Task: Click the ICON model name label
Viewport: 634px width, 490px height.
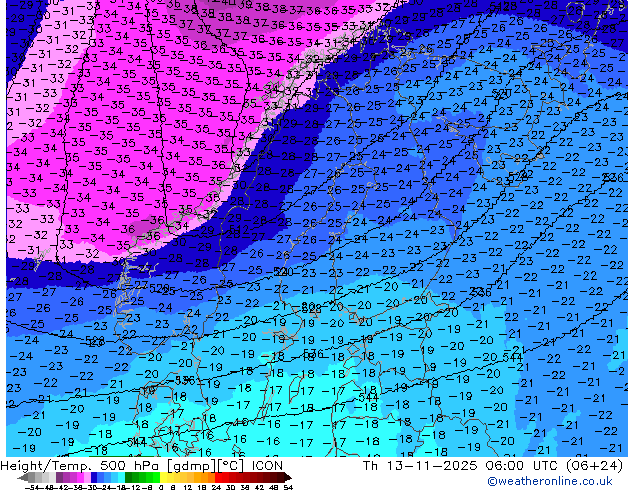Action: (x=267, y=466)
